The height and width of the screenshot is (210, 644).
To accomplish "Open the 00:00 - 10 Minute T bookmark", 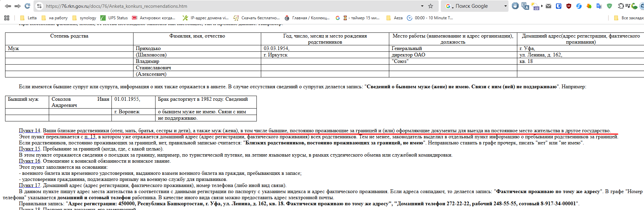I will [430, 18].
